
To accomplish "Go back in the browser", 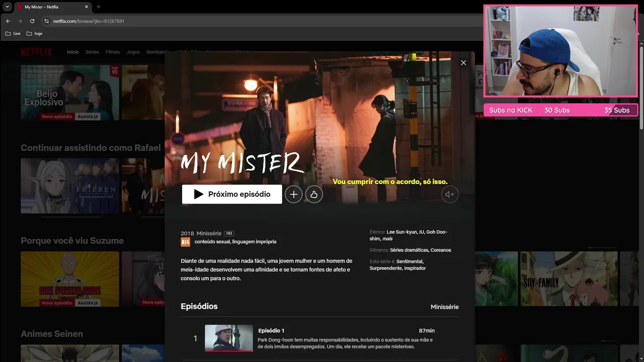I will point(8,21).
